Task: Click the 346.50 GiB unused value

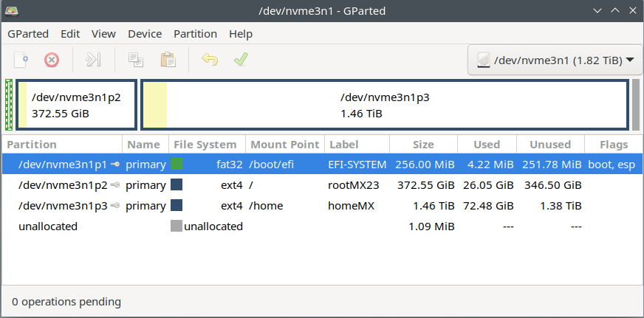Action: (x=553, y=185)
